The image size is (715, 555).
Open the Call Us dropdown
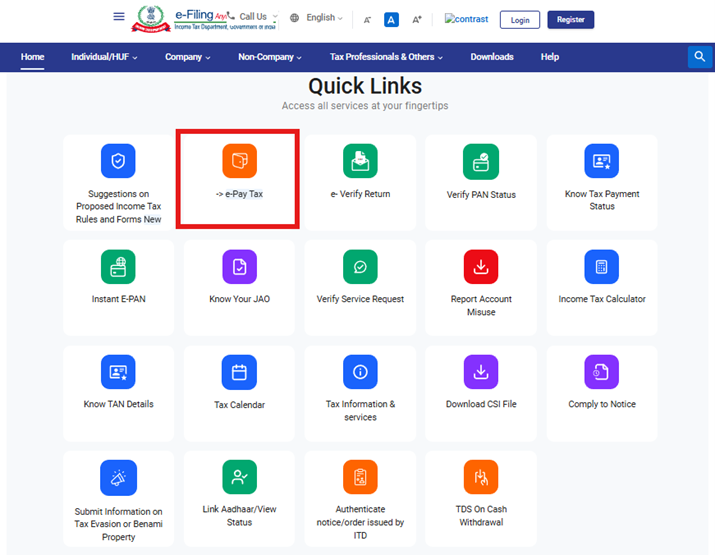pyautogui.click(x=257, y=17)
